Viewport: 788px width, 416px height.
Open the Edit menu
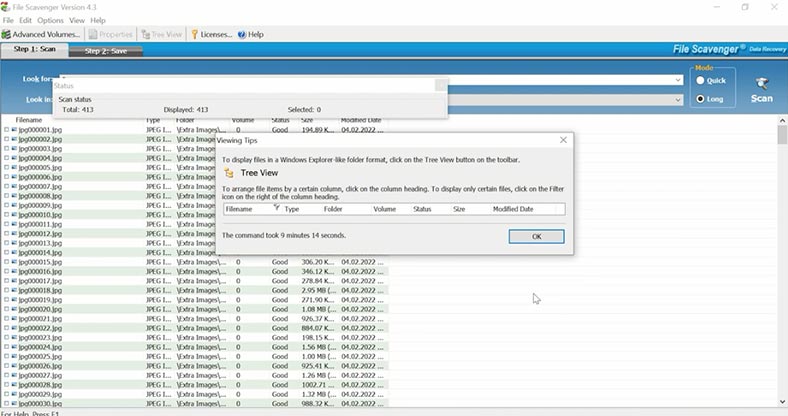(25, 20)
